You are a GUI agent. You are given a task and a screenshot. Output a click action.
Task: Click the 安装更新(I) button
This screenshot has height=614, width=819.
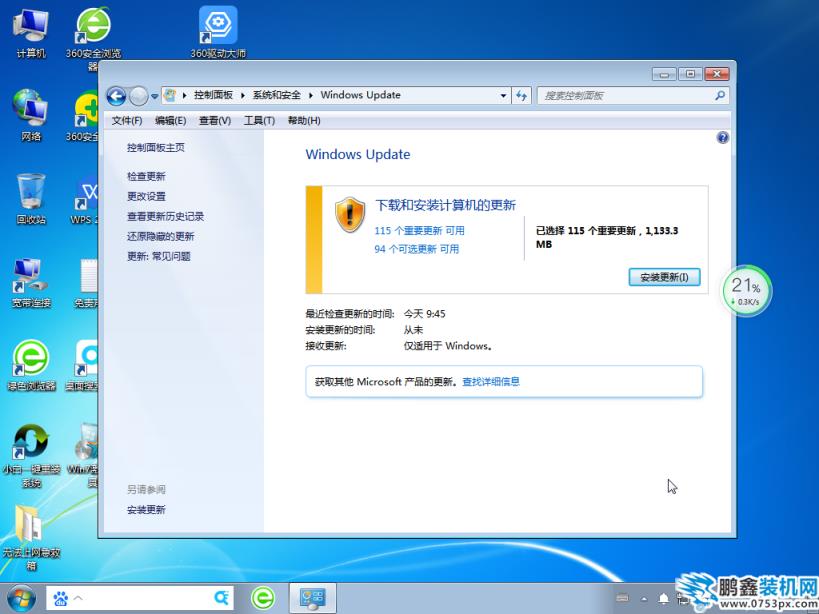coord(664,277)
